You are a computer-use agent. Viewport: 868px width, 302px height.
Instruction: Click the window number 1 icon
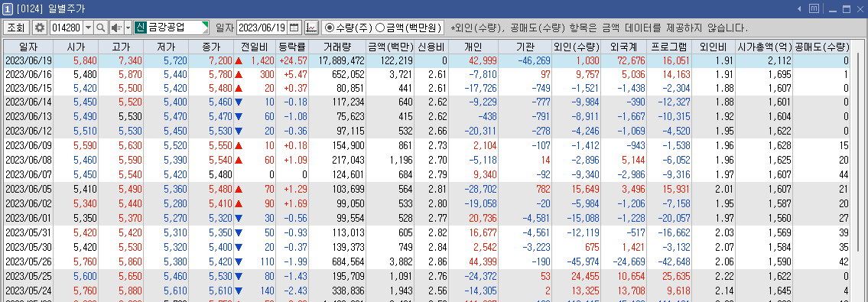click(7, 8)
